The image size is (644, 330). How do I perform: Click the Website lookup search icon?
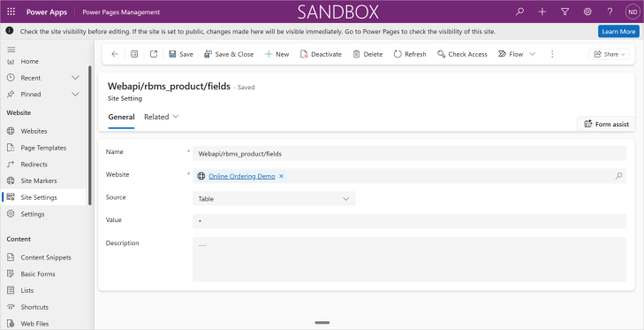pyautogui.click(x=618, y=176)
